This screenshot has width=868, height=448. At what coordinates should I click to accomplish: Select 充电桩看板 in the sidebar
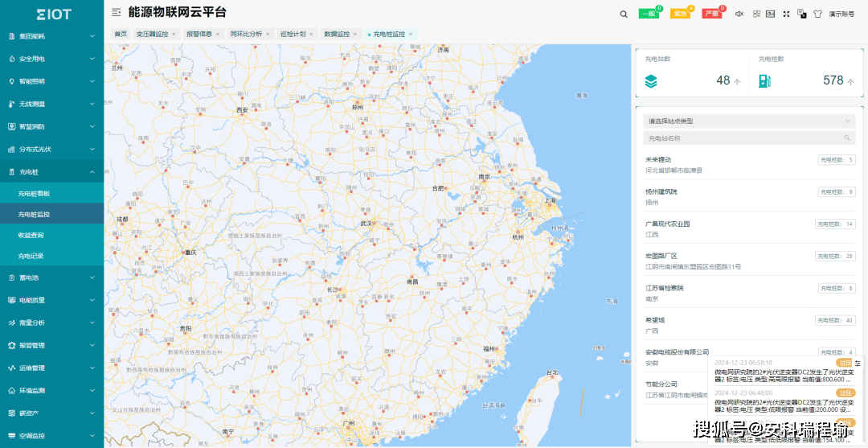(x=35, y=194)
